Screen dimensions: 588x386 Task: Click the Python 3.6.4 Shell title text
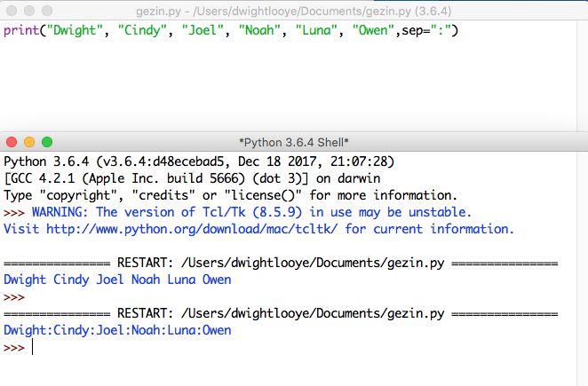[294, 142]
